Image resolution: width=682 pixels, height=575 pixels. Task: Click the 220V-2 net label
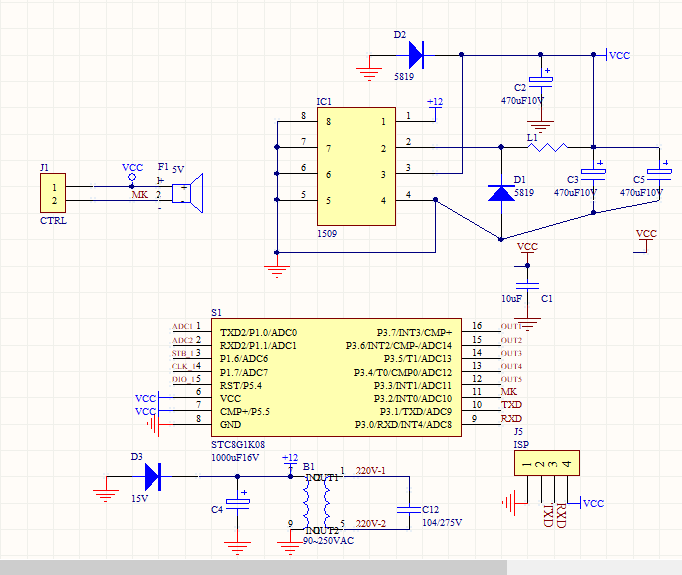pyautogui.click(x=371, y=523)
